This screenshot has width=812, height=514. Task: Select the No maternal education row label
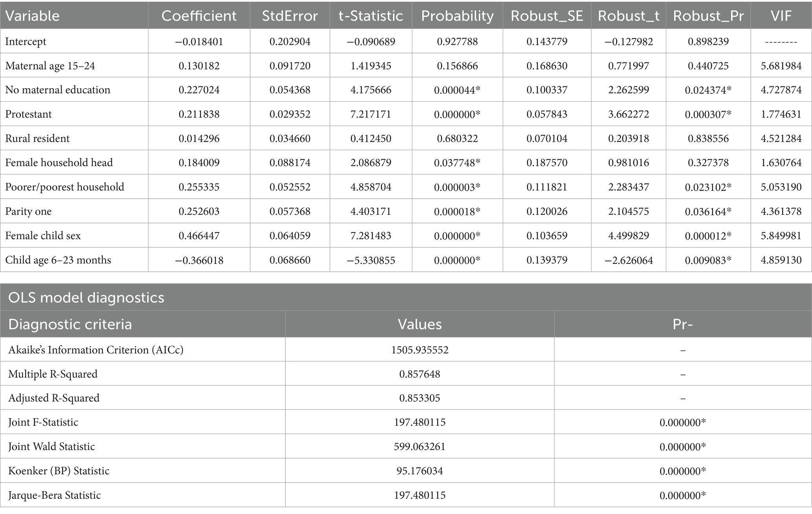[58, 90]
